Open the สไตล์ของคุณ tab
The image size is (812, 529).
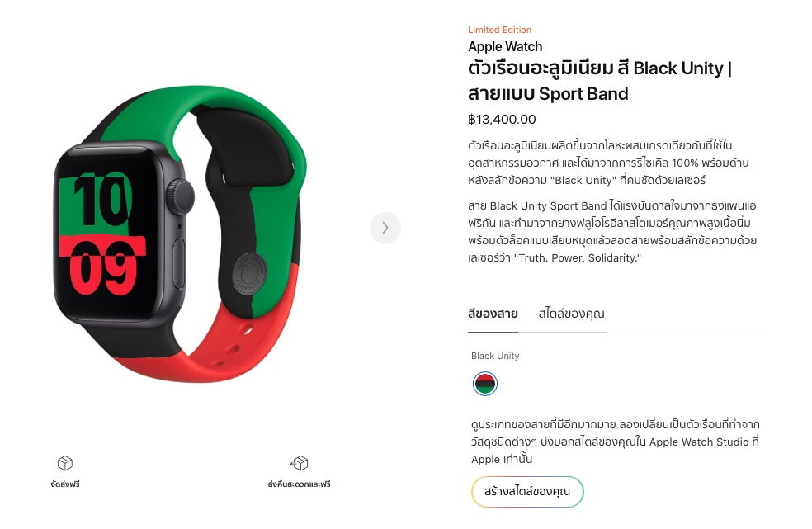pyautogui.click(x=571, y=314)
